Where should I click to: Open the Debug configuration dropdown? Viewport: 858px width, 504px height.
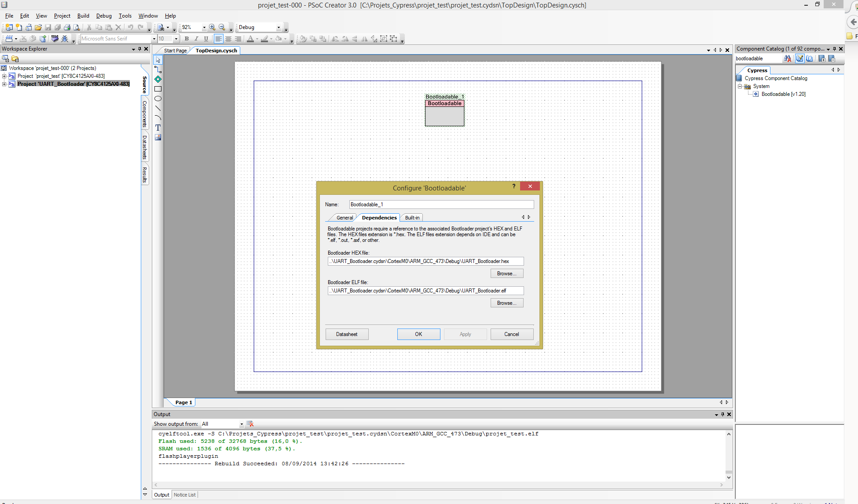279,27
